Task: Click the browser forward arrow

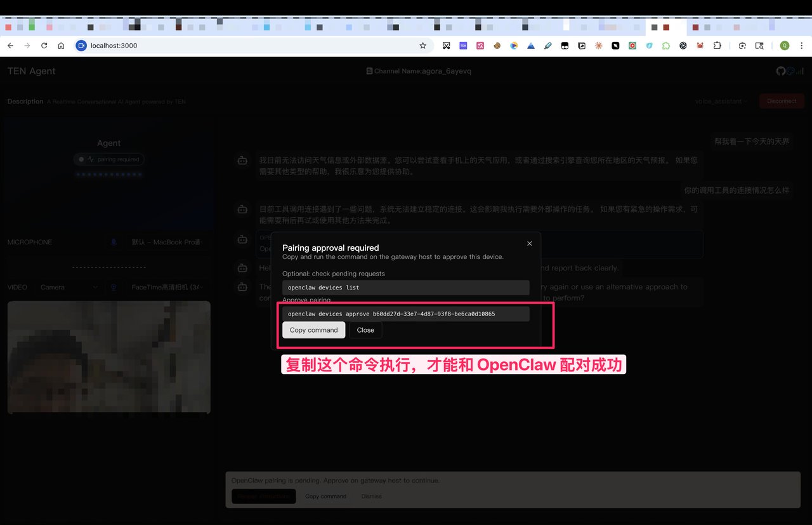Action: click(x=27, y=46)
